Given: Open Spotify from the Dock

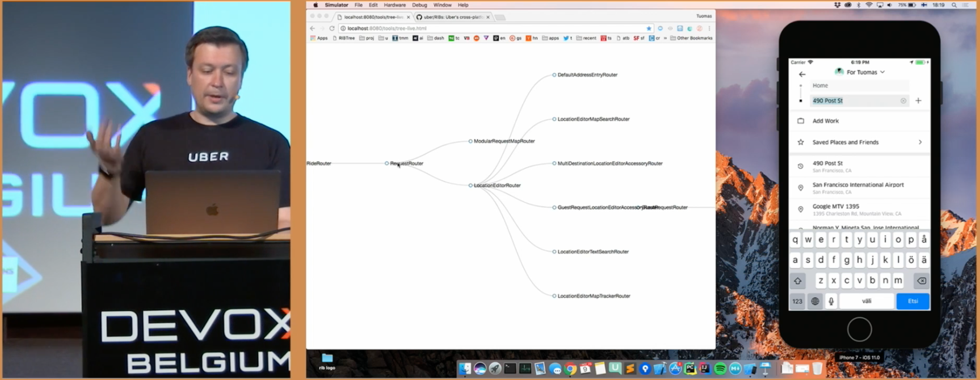Looking at the screenshot, I should click(x=720, y=369).
